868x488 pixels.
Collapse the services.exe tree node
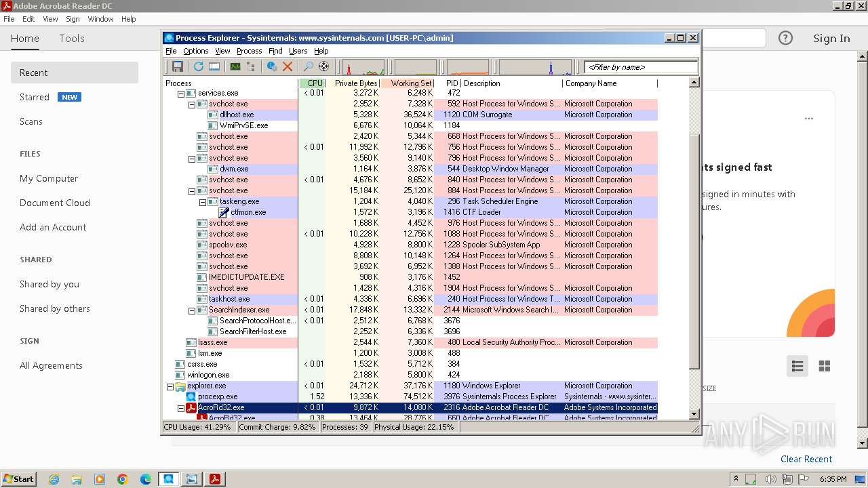click(181, 94)
